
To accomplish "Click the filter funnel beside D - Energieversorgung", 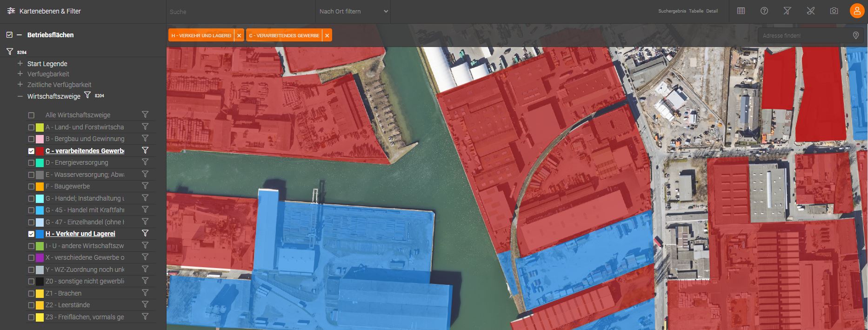I will tap(145, 162).
